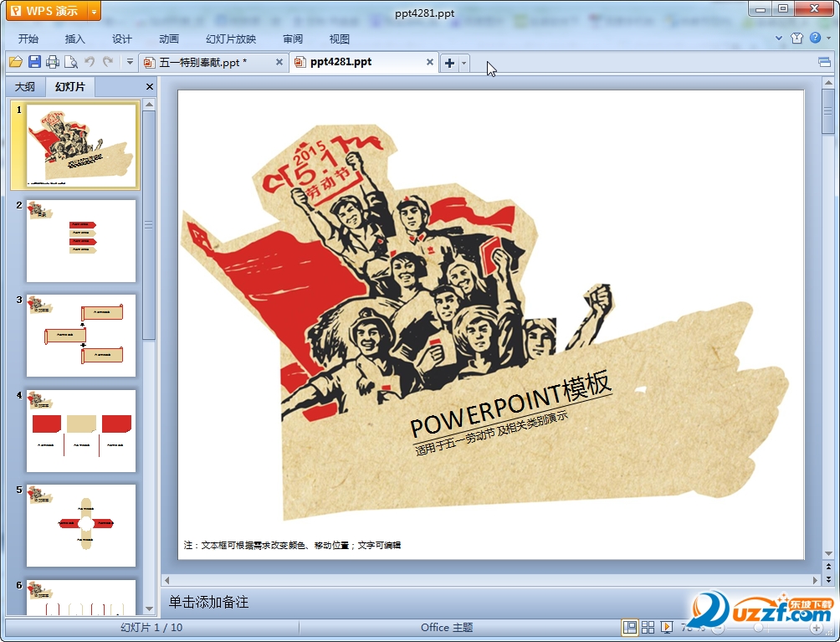The width and height of the screenshot is (840, 642).
Task: Click 幻灯片 1 / 10 status text
Action: pos(151,628)
